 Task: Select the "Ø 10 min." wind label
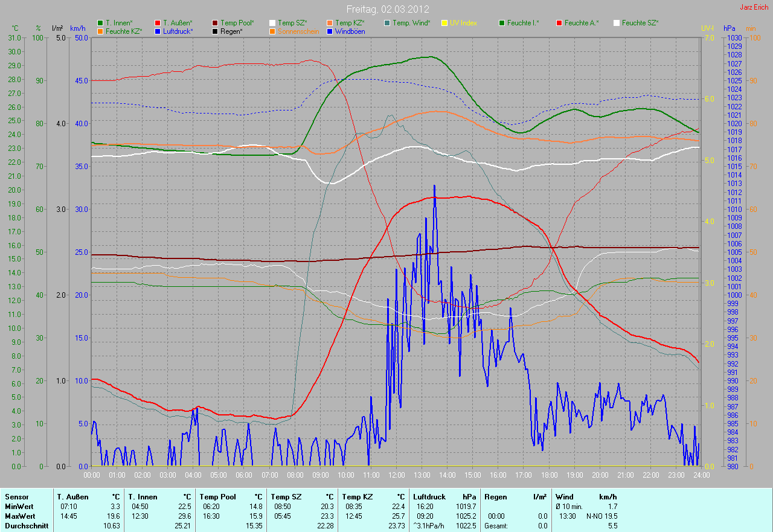569,507
